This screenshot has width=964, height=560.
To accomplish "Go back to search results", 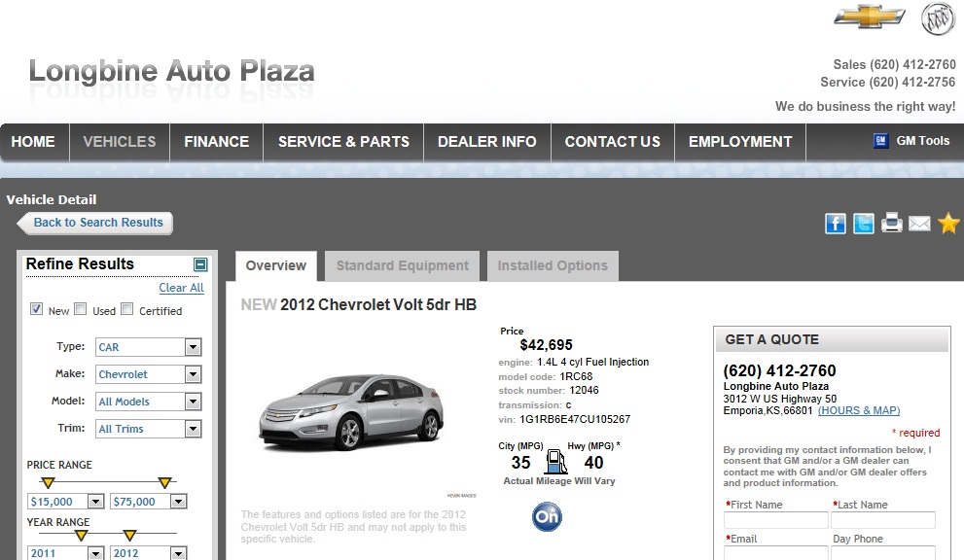I will click(x=96, y=223).
